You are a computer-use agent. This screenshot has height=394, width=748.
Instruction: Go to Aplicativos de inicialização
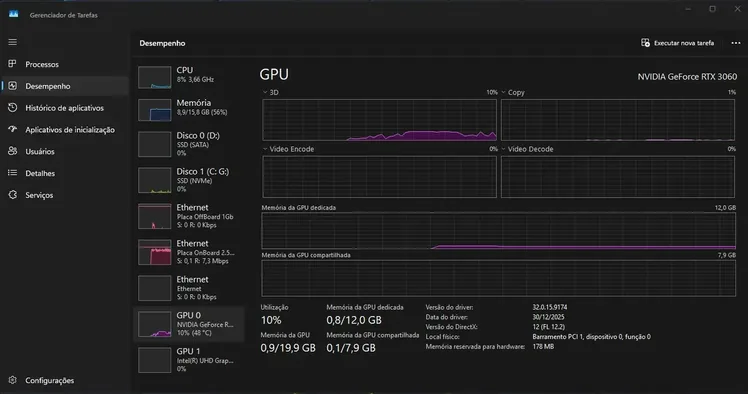point(70,130)
